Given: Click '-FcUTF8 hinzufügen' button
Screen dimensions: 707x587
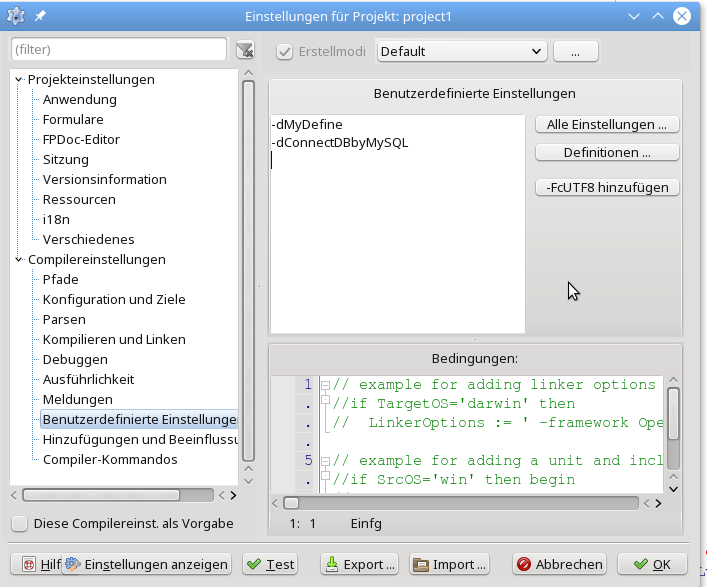Looking at the screenshot, I should click(x=607, y=187).
